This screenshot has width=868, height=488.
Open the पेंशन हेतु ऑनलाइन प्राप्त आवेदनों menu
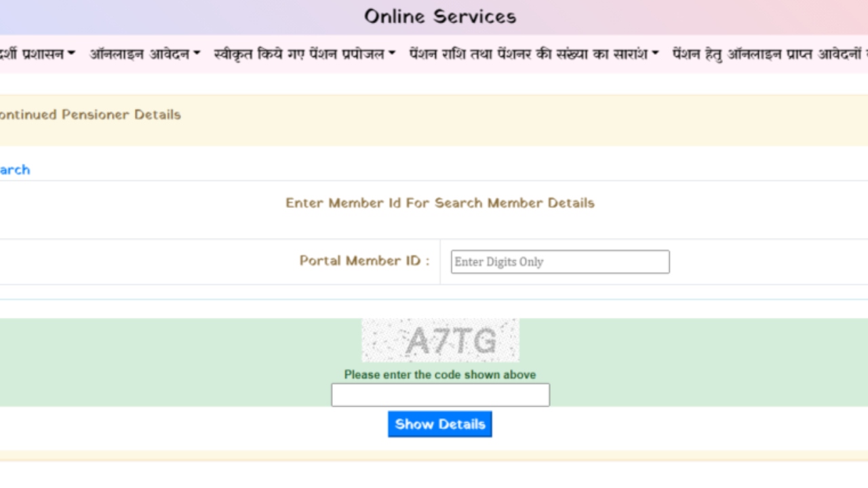click(770, 54)
